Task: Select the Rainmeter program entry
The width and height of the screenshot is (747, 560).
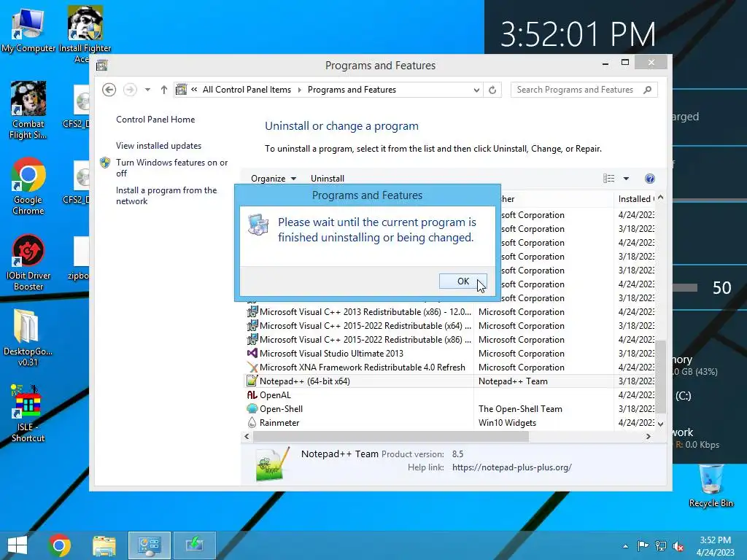Action: click(x=450, y=422)
